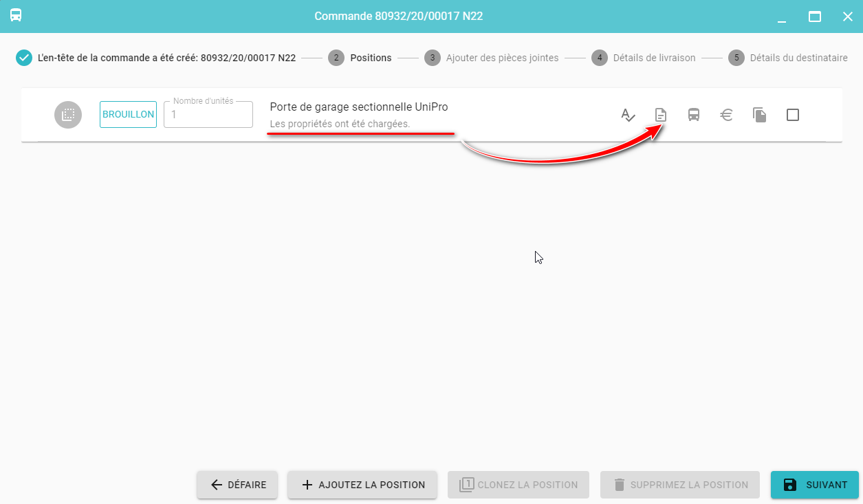Click the bus app icon in the title bar
The height and width of the screenshot is (504, 863).
coord(16,16)
